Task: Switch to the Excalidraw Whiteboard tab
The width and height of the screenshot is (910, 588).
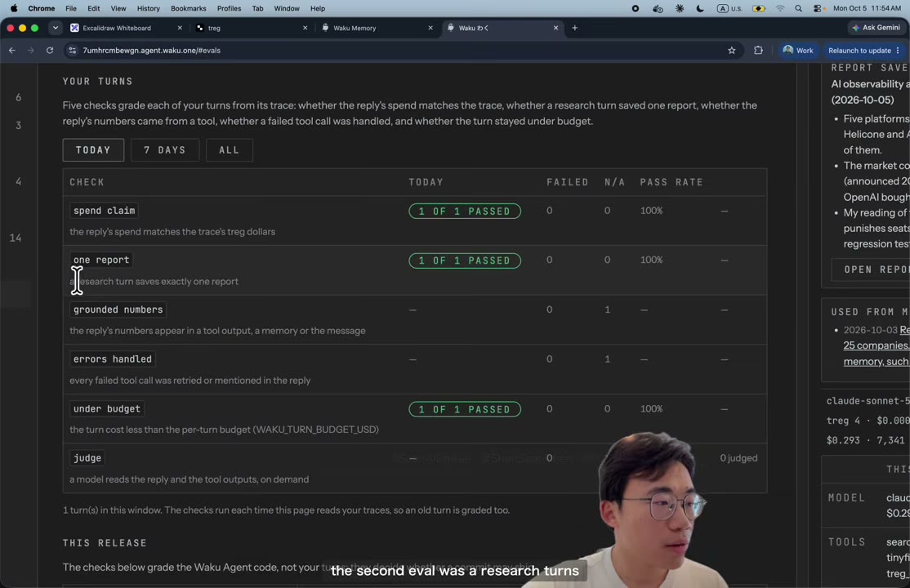Action: [127, 28]
